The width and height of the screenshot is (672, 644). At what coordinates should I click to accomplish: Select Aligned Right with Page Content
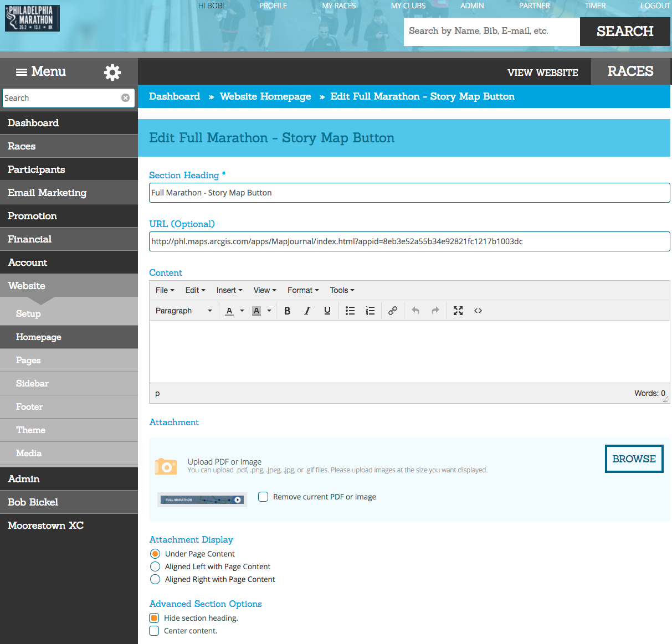[x=155, y=579]
